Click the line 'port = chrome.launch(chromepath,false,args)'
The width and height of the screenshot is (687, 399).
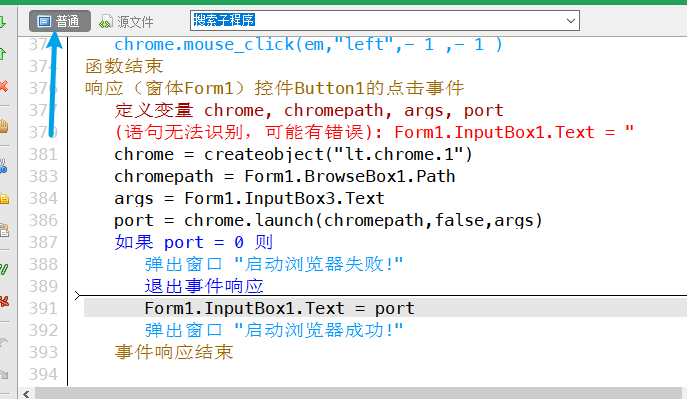[x=328, y=220]
